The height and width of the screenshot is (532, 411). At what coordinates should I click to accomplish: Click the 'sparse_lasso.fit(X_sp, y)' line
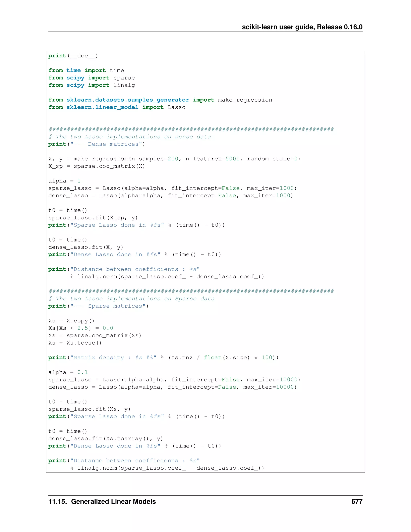coord(93,218)
